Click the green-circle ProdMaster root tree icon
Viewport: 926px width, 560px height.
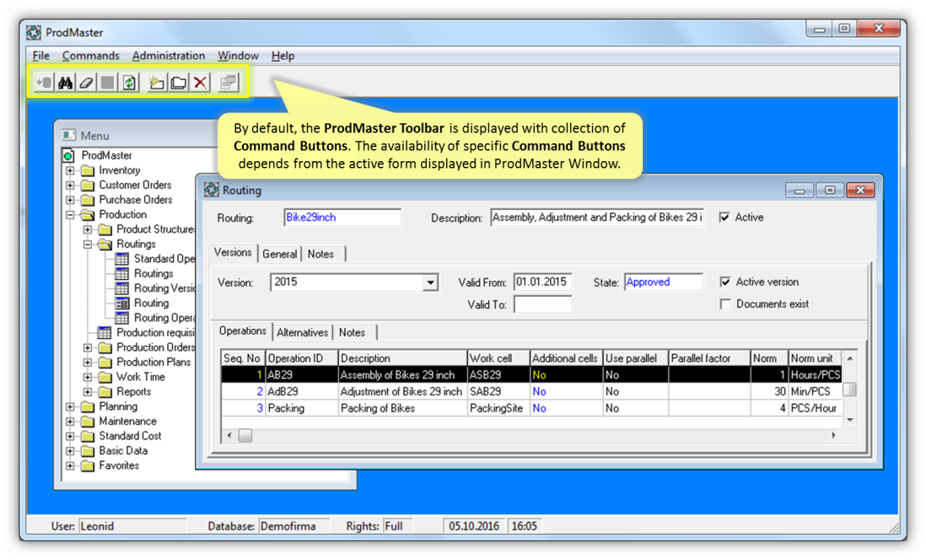click(x=68, y=156)
